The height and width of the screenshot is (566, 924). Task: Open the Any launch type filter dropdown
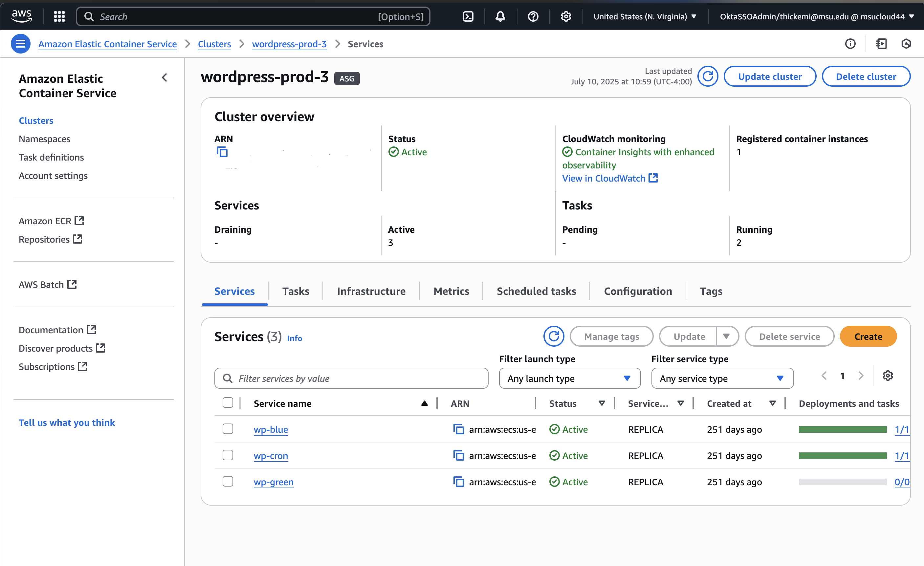click(569, 378)
